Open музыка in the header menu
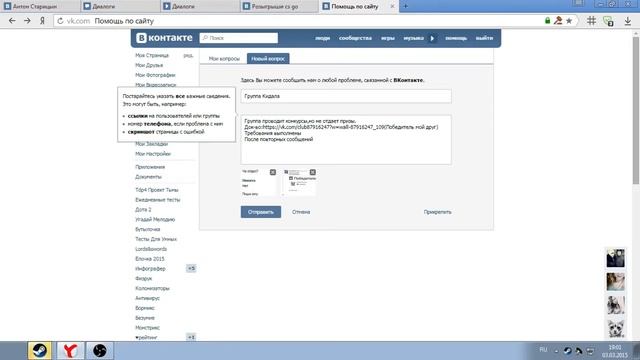This screenshot has height=360, width=640. [x=413, y=38]
